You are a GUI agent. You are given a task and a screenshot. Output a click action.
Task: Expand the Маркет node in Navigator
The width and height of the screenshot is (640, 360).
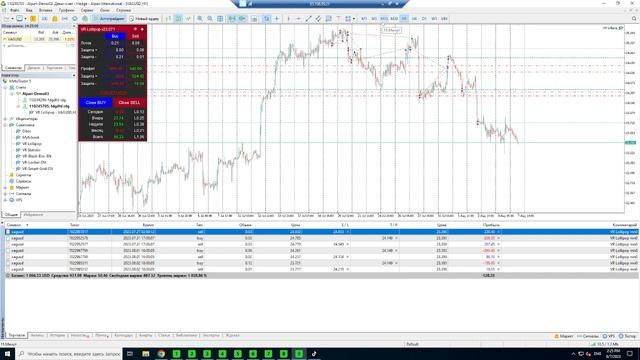(x=5, y=187)
